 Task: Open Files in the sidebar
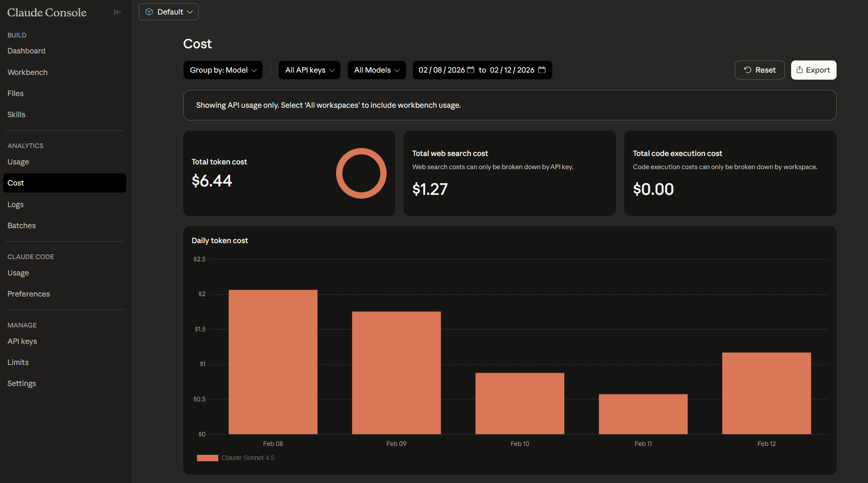[15, 93]
